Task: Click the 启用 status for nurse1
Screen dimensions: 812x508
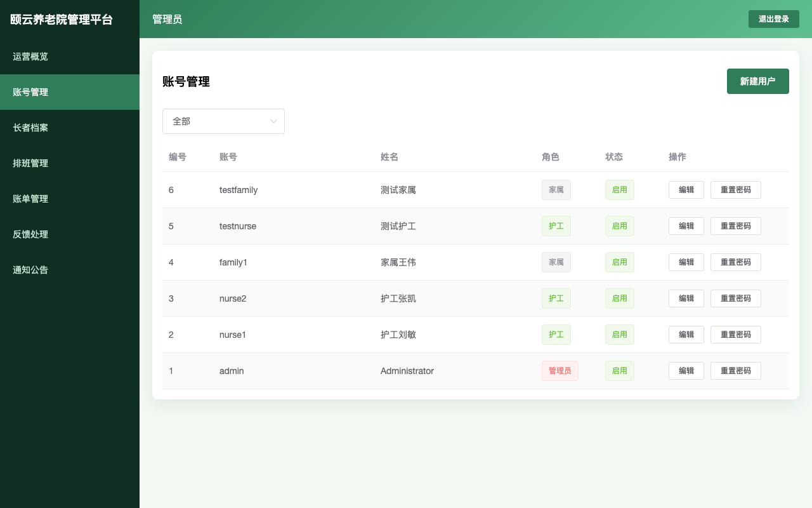Action: 619,335
